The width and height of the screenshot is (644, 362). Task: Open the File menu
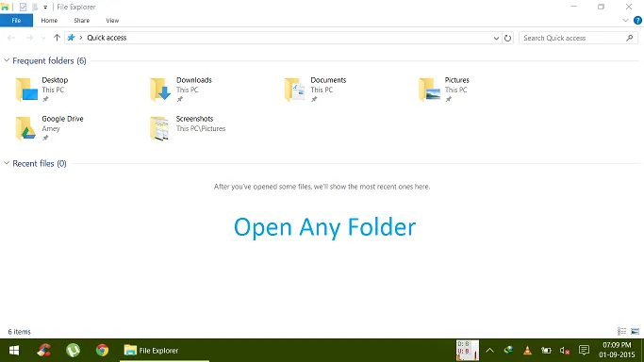click(16, 20)
